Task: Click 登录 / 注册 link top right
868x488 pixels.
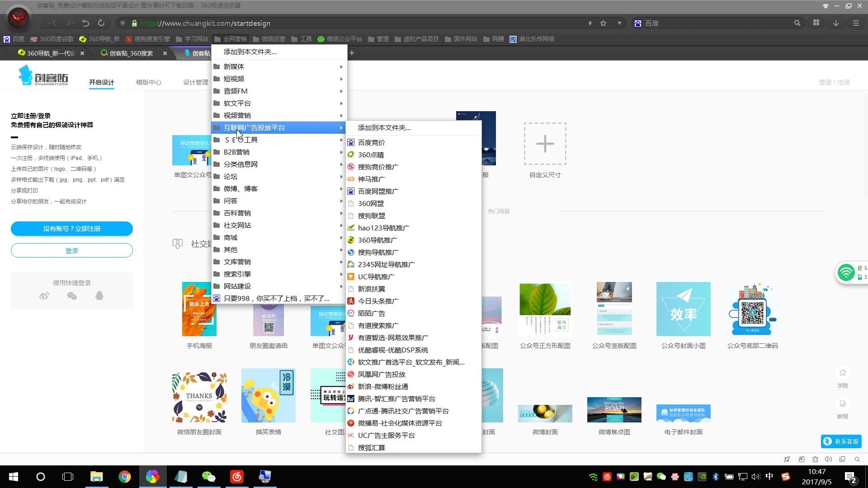Action: coord(834,82)
